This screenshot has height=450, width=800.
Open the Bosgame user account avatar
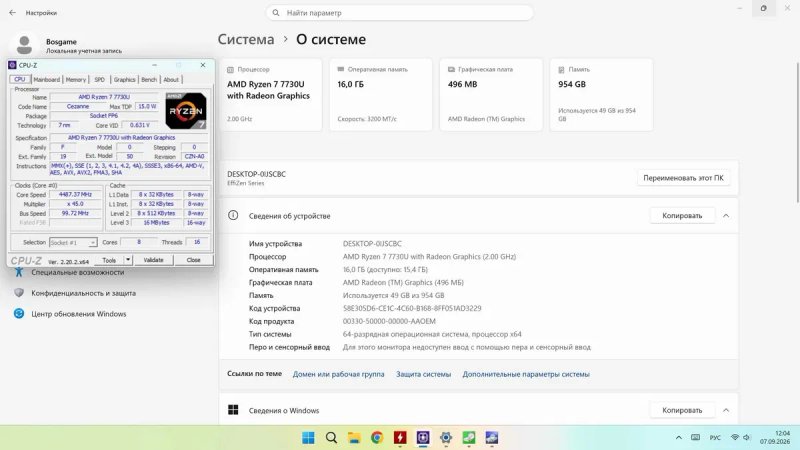pos(24,45)
